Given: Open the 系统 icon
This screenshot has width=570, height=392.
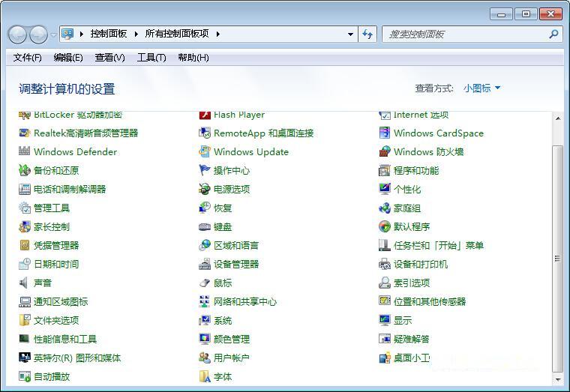Looking at the screenshot, I should [205, 321].
